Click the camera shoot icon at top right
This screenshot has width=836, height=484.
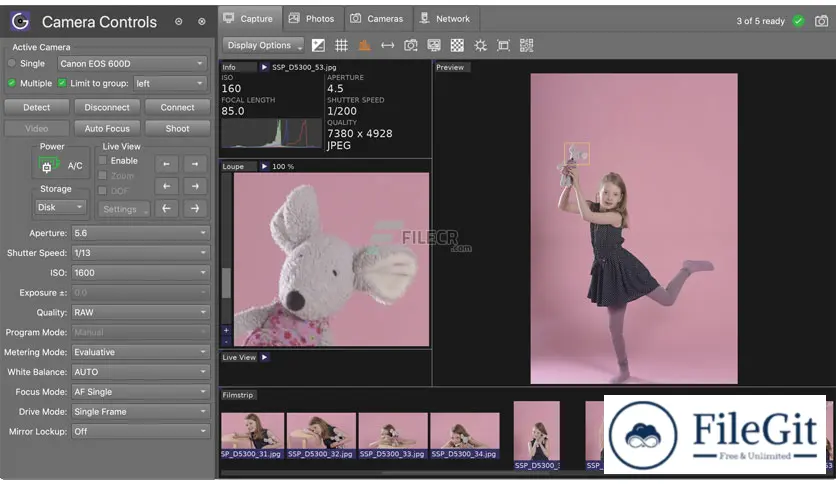coord(822,21)
